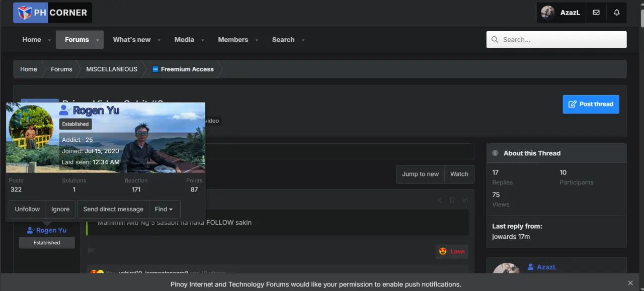Viewport: 644px width, 291px height.
Task: Click the Post thread button
Action: click(x=591, y=104)
